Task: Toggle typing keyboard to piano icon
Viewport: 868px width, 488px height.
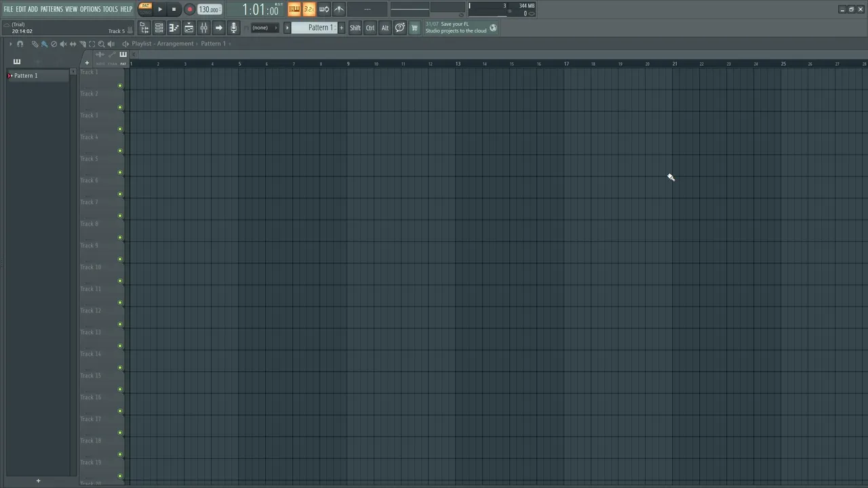Action: coord(294,9)
